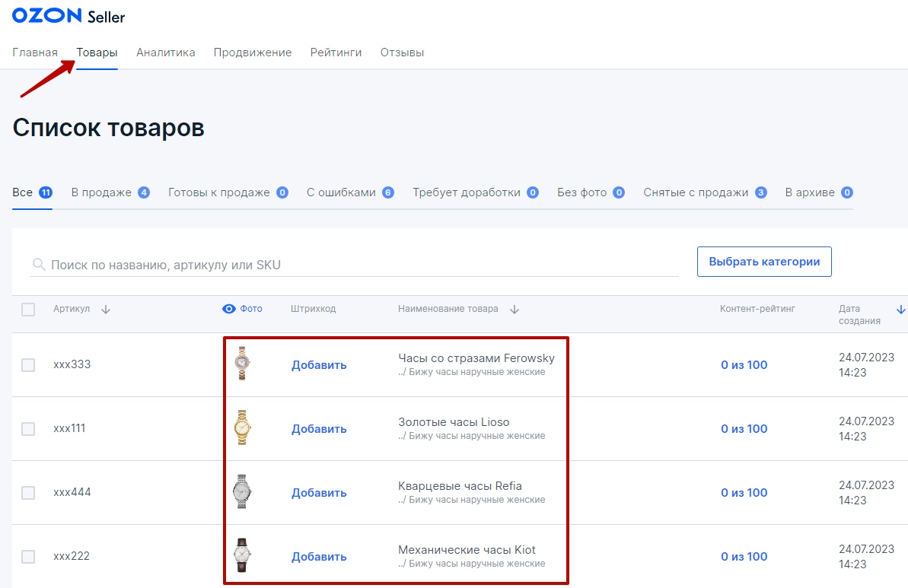Click the Штрихкод column header
The width and height of the screenshot is (908, 588).
(x=314, y=309)
